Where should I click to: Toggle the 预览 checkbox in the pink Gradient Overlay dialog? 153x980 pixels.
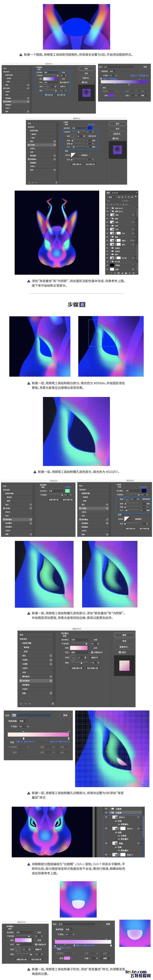coord(120,652)
